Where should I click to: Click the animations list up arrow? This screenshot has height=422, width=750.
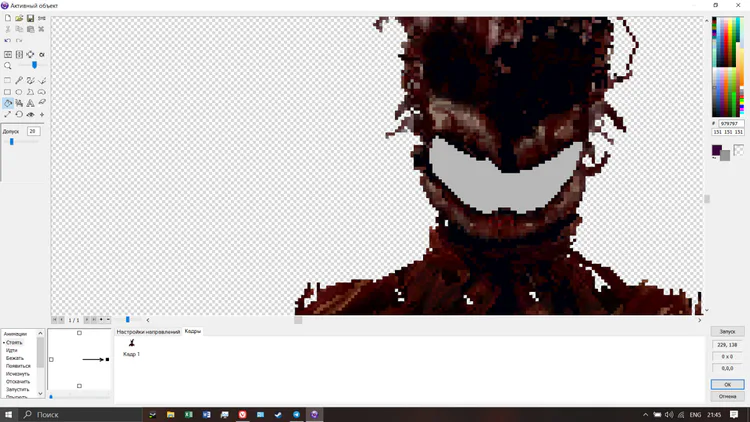tap(40, 333)
